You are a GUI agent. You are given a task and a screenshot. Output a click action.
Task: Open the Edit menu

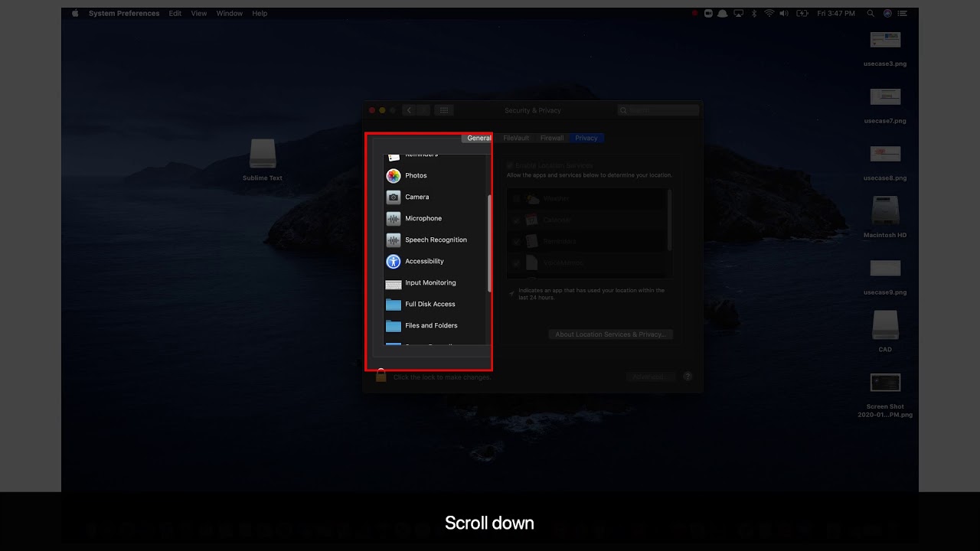(175, 13)
